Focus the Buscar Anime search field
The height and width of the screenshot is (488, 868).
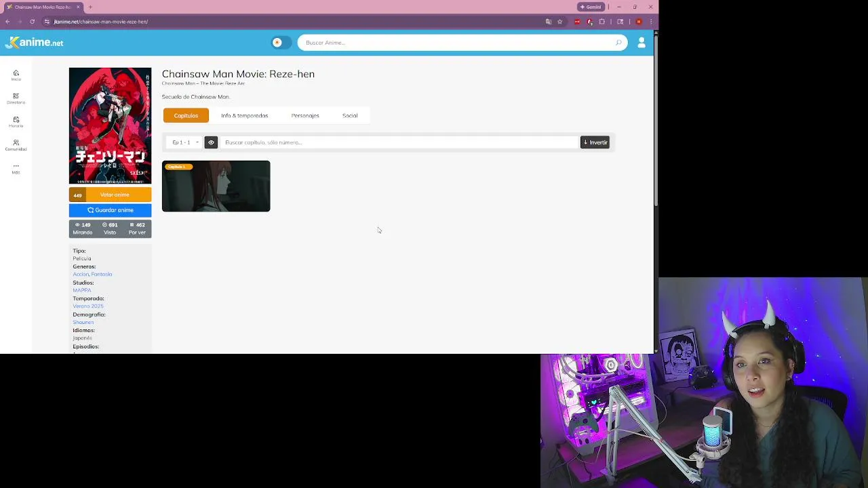(x=461, y=43)
